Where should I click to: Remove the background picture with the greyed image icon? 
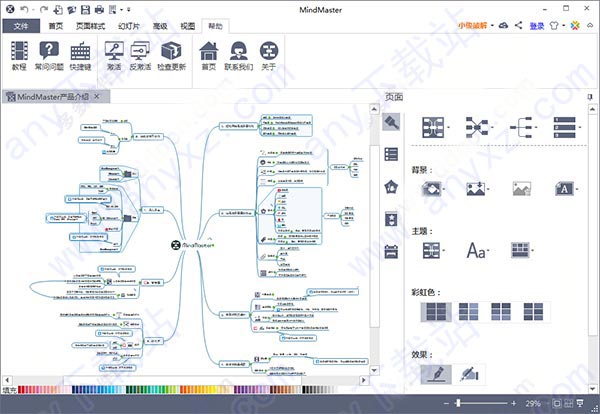coord(522,189)
